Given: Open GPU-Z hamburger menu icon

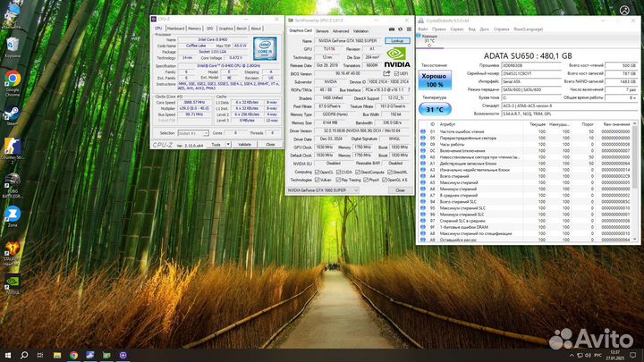Looking at the screenshot, I should [x=409, y=29].
